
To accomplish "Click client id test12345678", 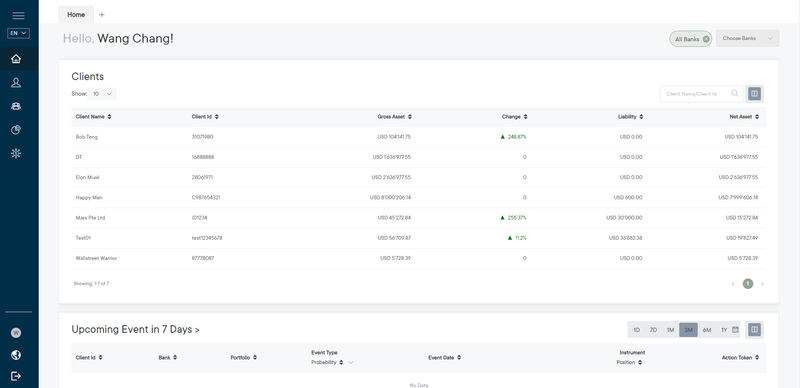I will click(207, 238).
